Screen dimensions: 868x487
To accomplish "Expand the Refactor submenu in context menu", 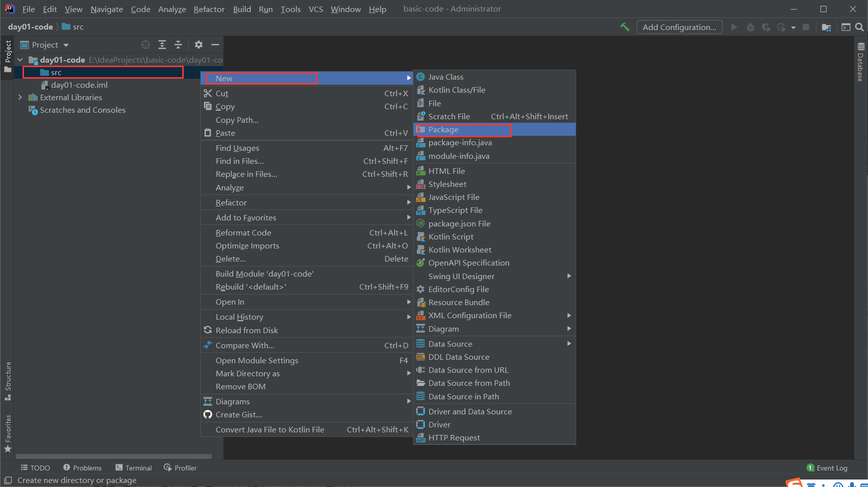I will click(x=306, y=202).
